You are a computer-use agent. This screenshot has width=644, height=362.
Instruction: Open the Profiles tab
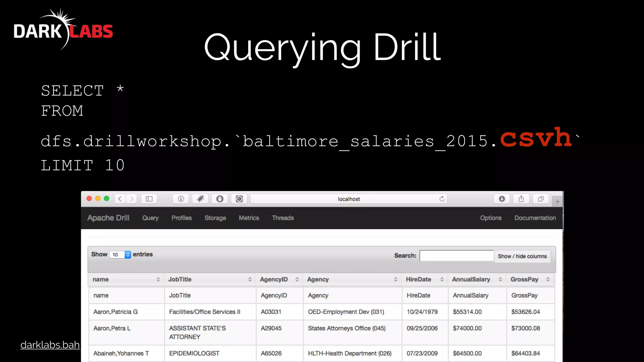coord(181,218)
